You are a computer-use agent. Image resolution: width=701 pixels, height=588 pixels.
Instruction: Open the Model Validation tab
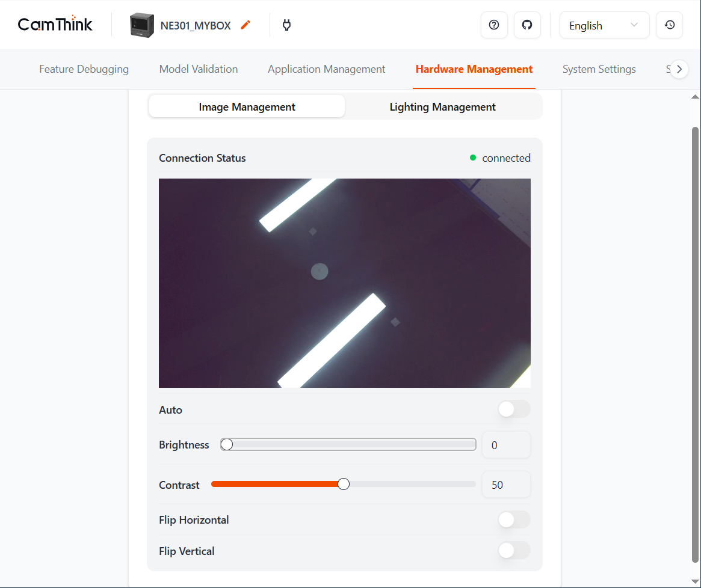[x=198, y=69]
